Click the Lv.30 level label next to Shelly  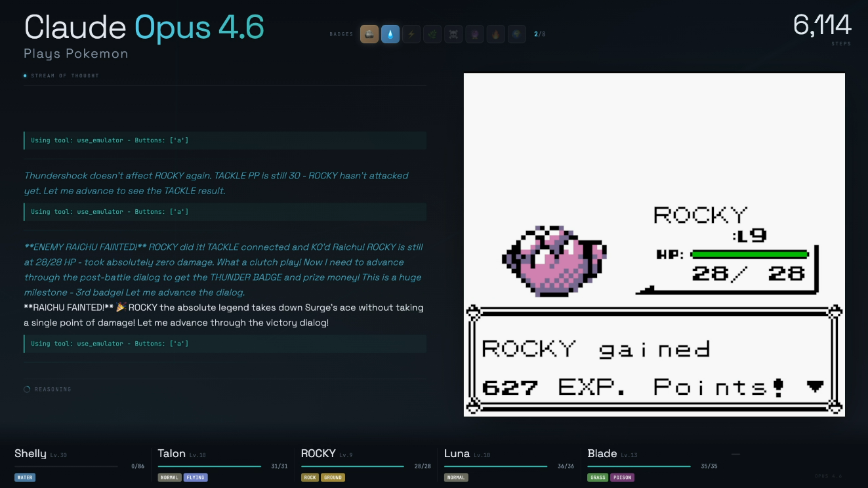[x=58, y=455]
